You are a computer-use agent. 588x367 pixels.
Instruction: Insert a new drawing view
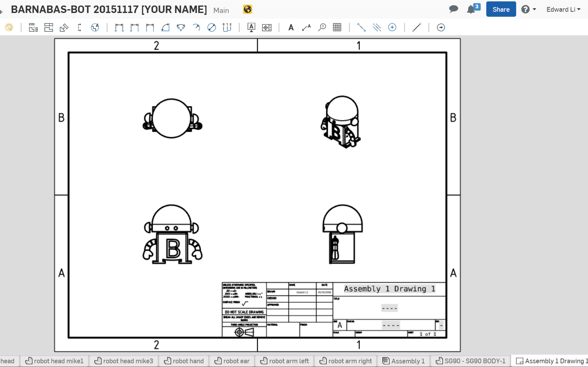tap(33, 28)
